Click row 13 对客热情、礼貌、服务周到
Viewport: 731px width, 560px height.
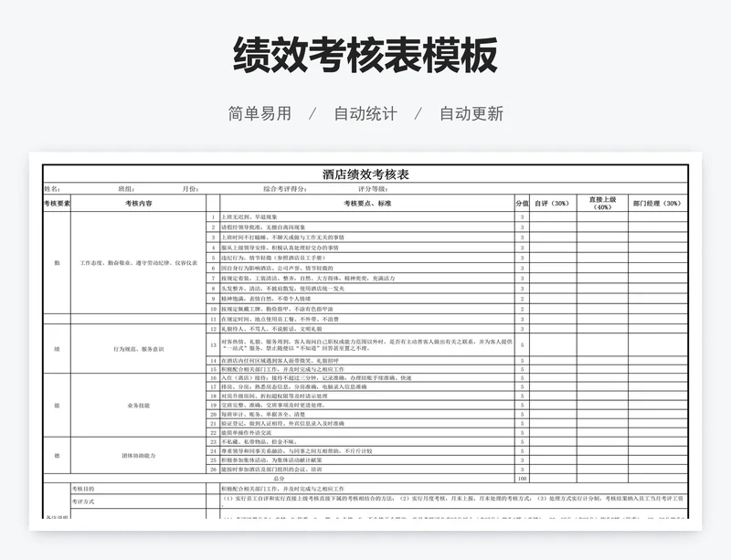(x=367, y=345)
